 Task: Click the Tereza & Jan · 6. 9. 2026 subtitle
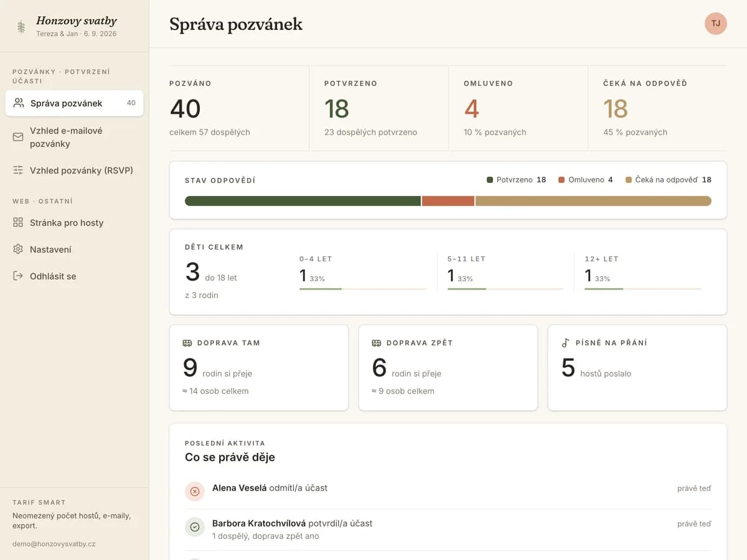[76, 34]
